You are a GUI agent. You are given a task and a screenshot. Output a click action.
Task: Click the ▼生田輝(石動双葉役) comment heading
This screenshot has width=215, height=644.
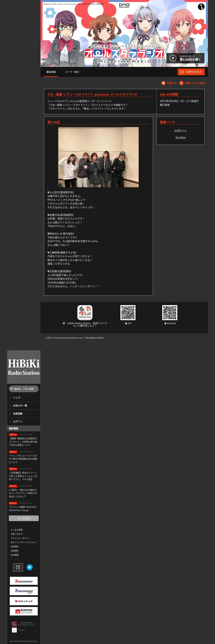[x=59, y=271]
